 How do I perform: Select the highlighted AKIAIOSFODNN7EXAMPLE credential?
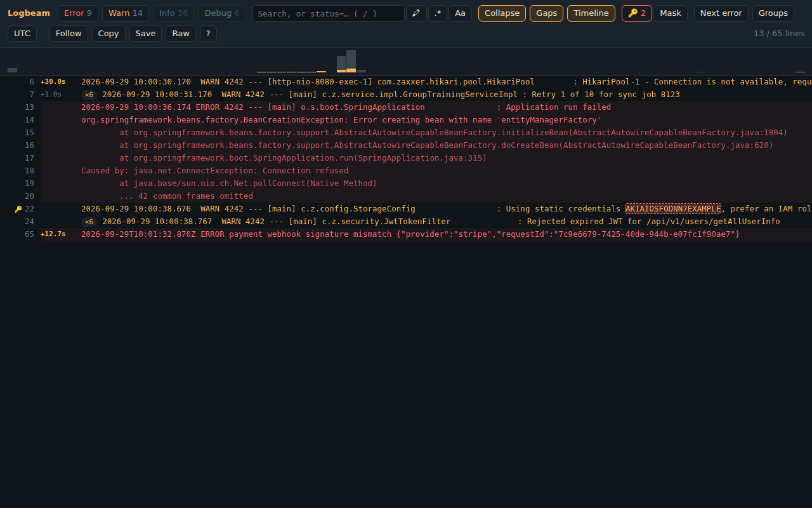coord(673,209)
